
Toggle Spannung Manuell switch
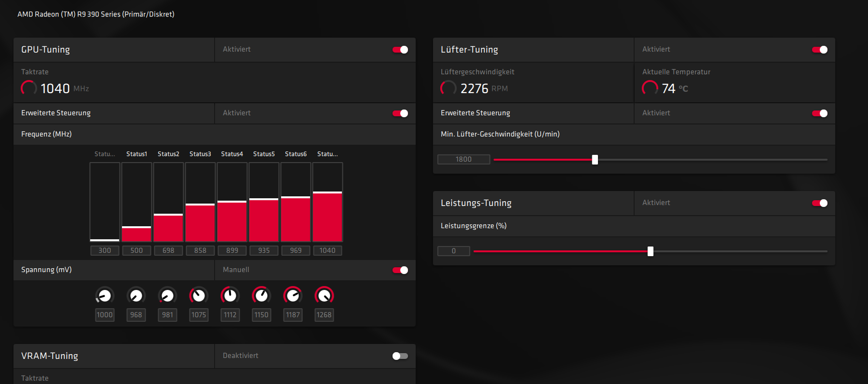(400, 270)
